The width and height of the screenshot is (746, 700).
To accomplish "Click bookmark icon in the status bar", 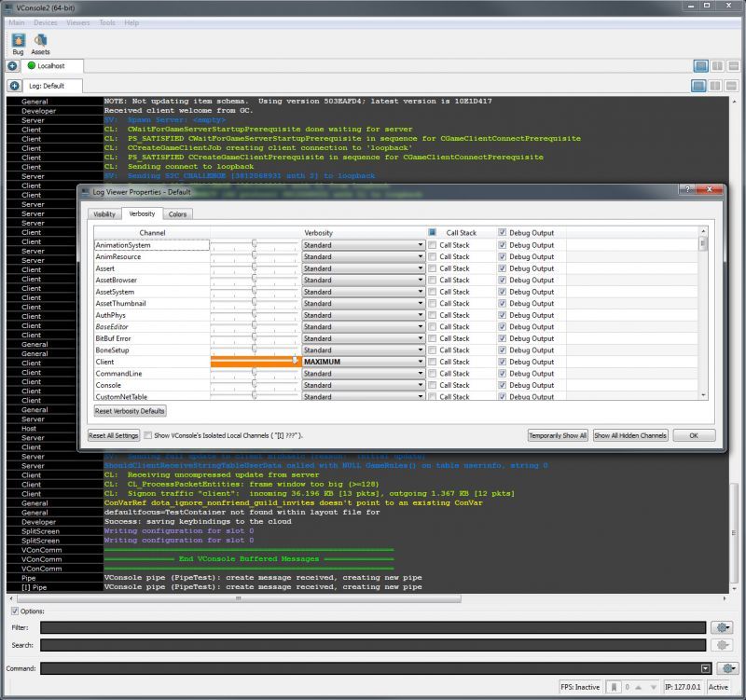I will (613, 688).
